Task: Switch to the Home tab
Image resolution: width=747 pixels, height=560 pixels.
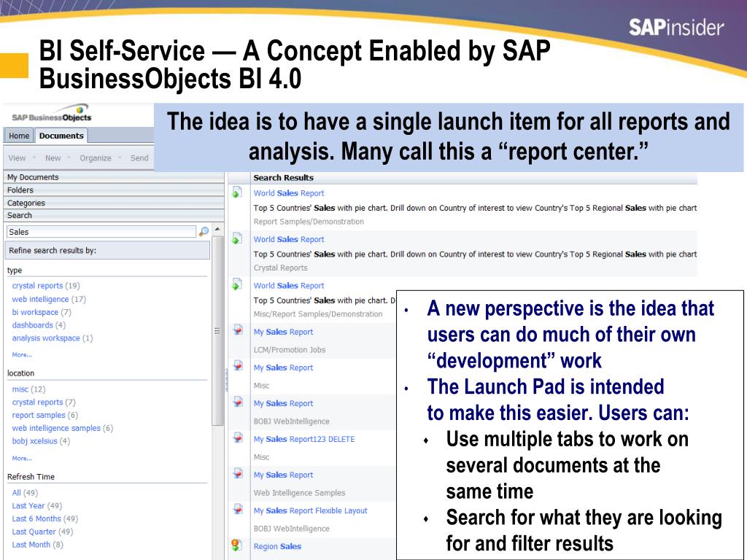Action: 19,136
